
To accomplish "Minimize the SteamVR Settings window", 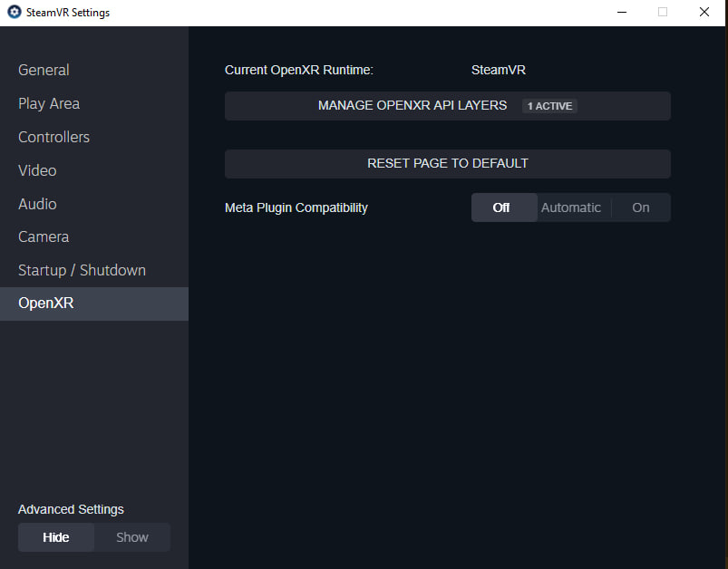I will click(x=622, y=12).
